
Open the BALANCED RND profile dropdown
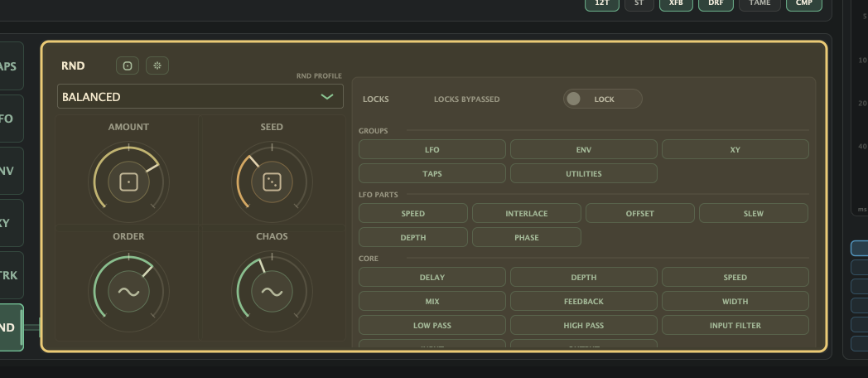click(200, 96)
